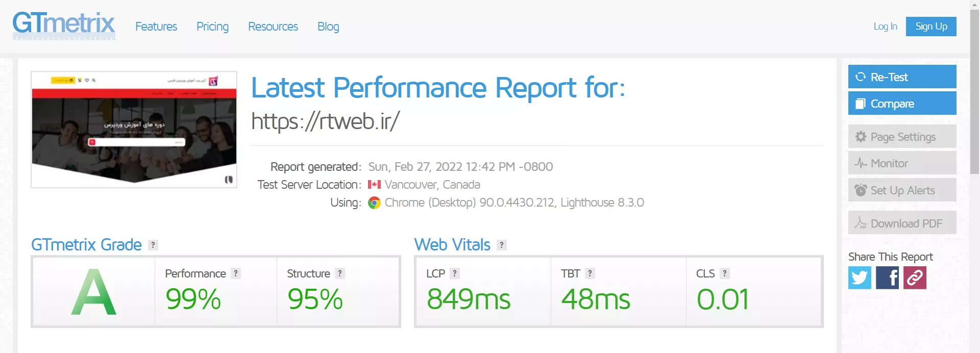Open the Features menu
Image resolution: width=980 pixels, height=353 pixels.
pyautogui.click(x=156, y=27)
